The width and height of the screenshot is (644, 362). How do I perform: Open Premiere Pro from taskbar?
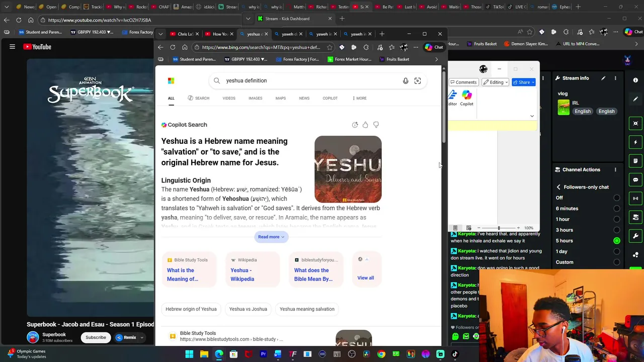click(x=263, y=354)
